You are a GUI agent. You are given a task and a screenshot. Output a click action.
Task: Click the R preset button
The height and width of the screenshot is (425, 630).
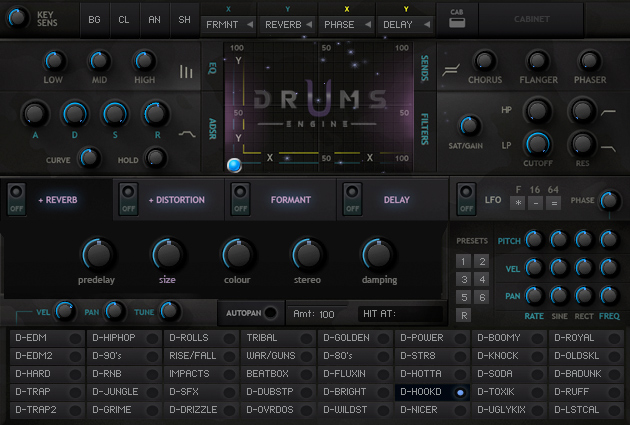463,315
